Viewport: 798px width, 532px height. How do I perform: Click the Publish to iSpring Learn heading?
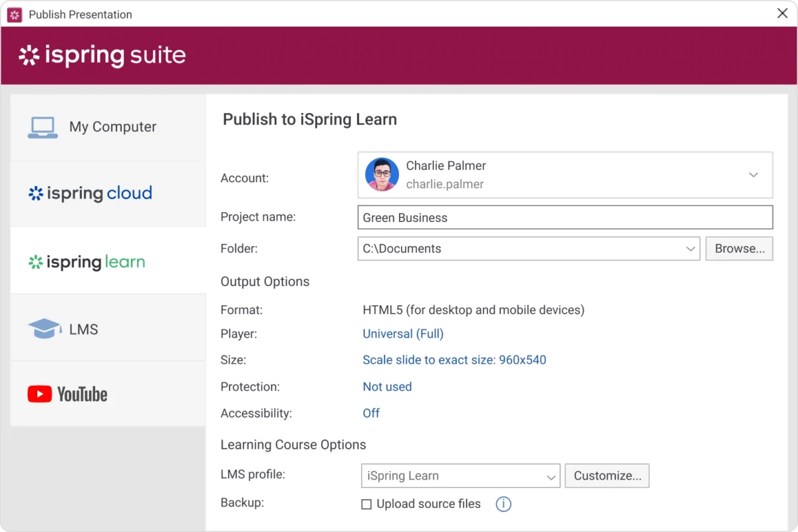310,120
